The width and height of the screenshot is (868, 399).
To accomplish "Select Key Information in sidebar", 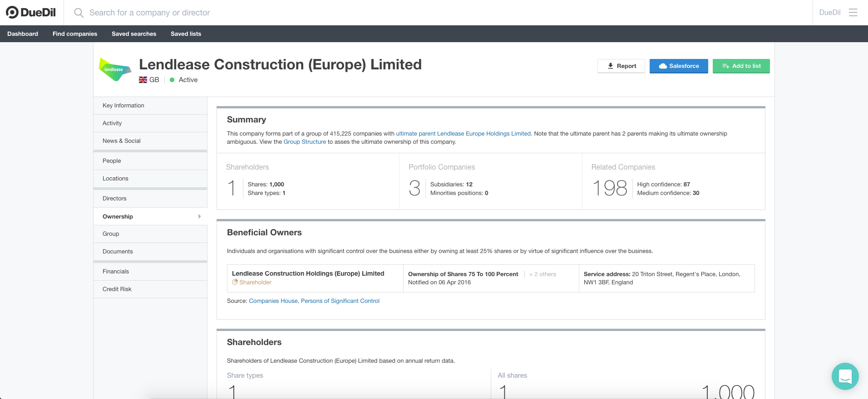I will click(150, 106).
